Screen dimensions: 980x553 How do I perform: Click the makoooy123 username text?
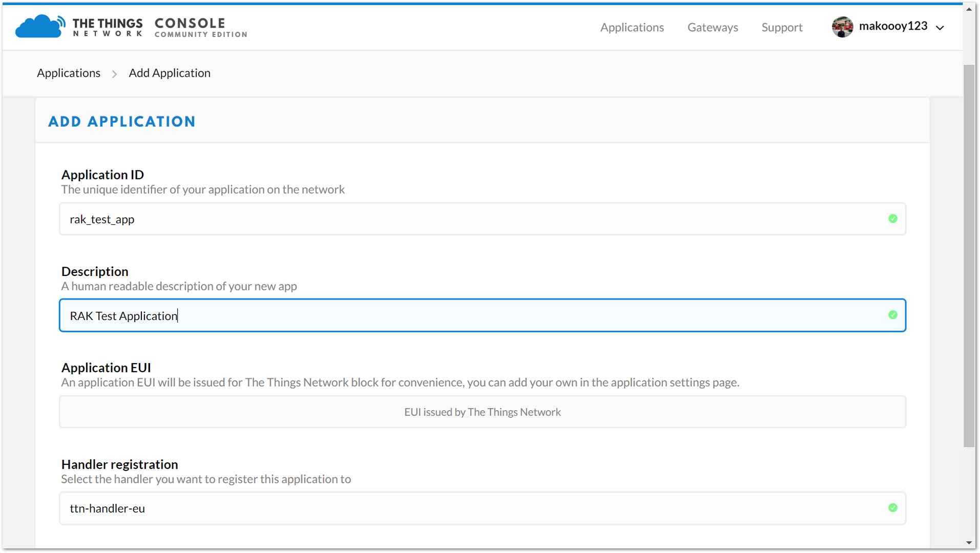click(893, 26)
